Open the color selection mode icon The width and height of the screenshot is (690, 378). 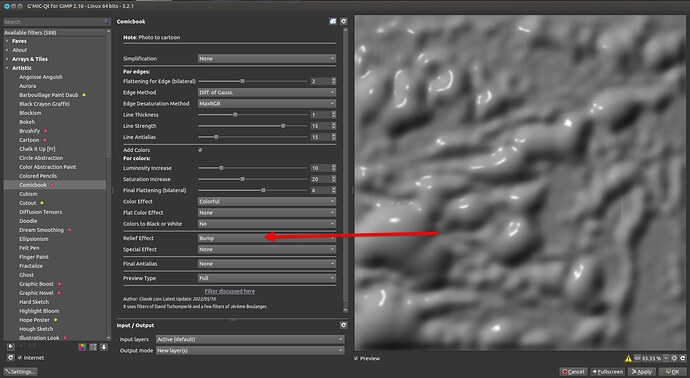coord(82,347)
